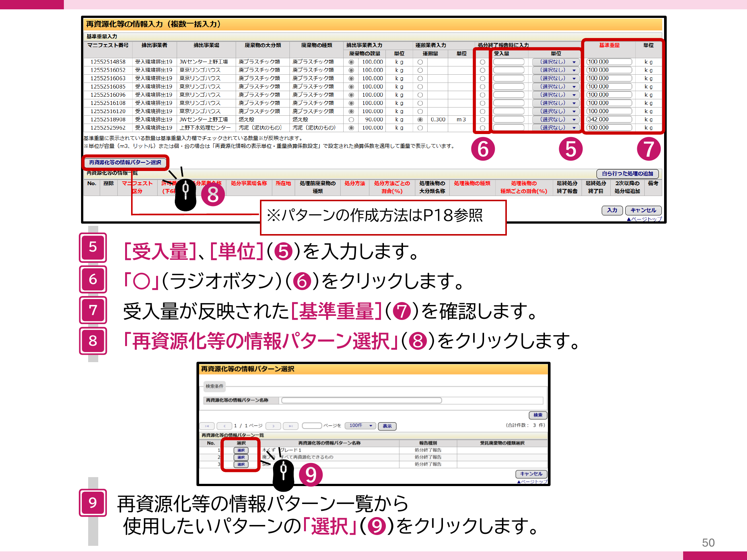The height and width of the screenshot is (560, 747).
Task: Click manifest number 12552516085
Action: (108, 87)
